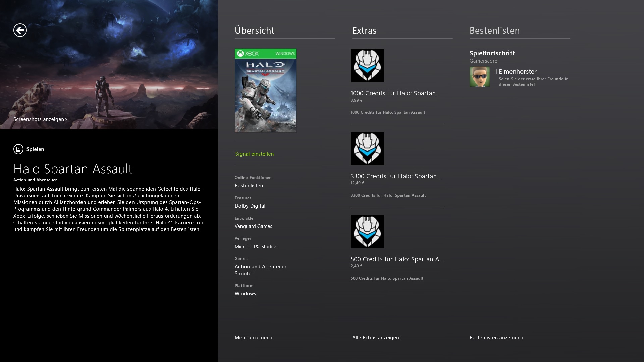Open Elmenhorster's avatar picture

[x=480, y=77]
